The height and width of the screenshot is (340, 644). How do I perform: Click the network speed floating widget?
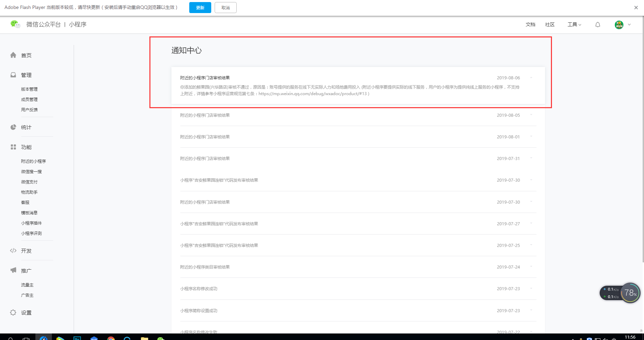click(611, 293)
